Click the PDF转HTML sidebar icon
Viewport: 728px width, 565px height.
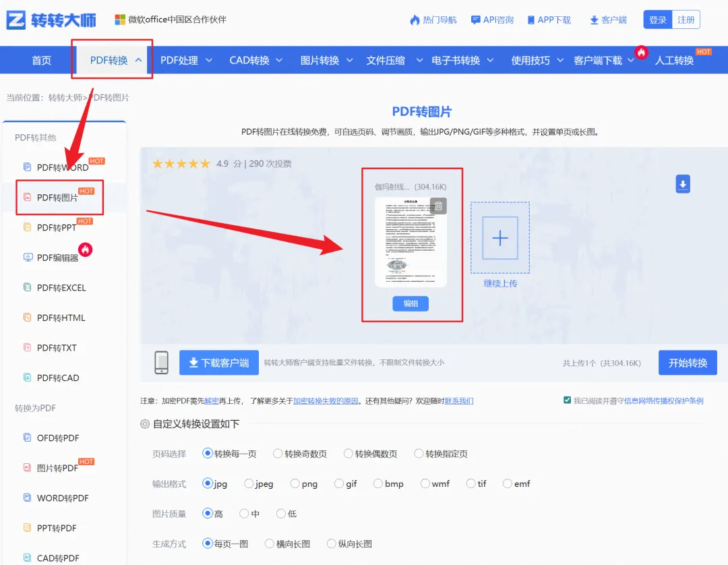coord(28,317)
